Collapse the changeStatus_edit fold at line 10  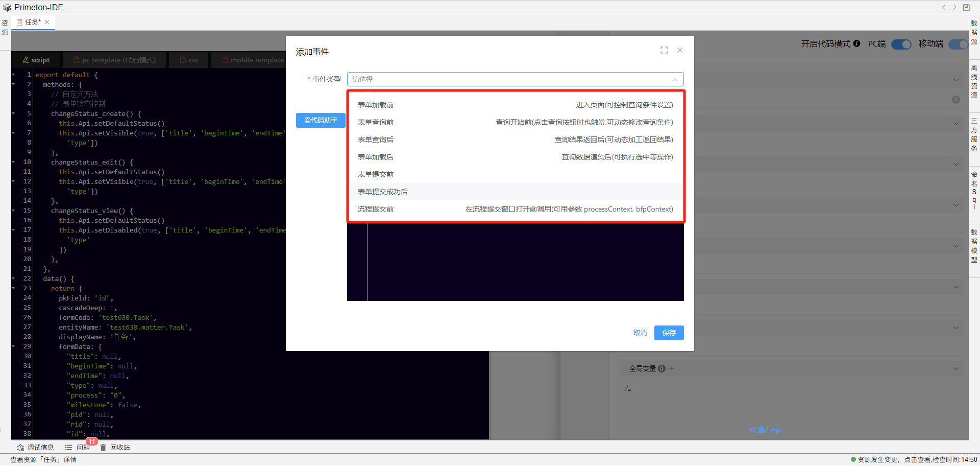click(x=14, y=162)
